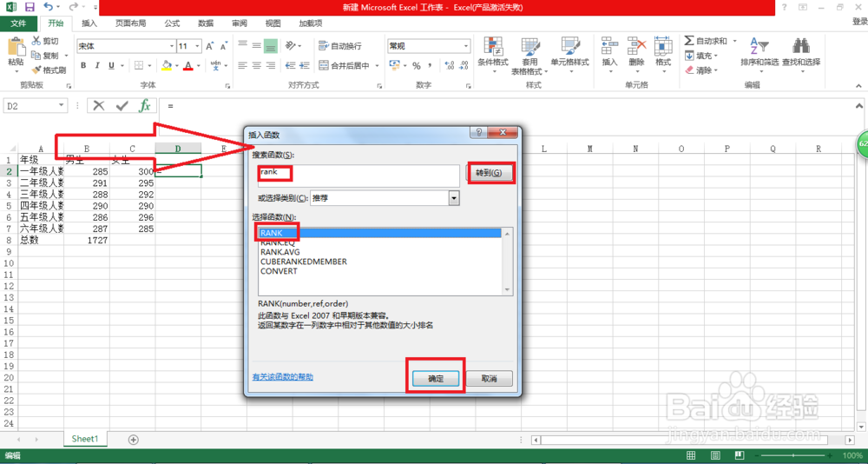Toggle Align Left for cell text

point(242,65)
